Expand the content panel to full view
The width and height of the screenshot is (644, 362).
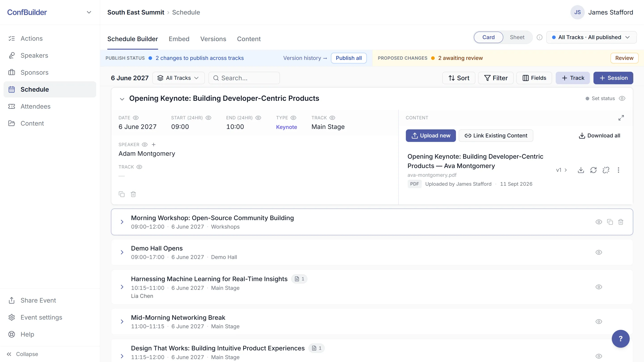pyautogui.click(x=621, y=118)
